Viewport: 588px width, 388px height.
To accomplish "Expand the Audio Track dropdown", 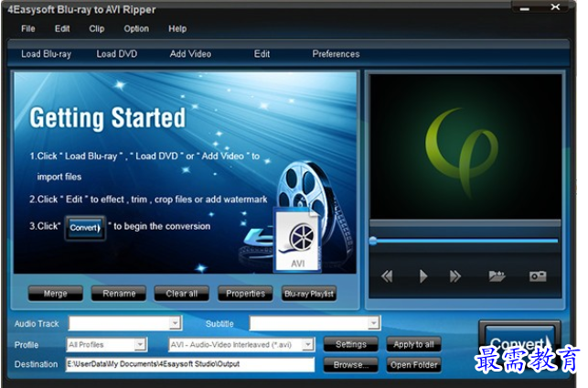I will pyautogui.click(x=175, y=323).
